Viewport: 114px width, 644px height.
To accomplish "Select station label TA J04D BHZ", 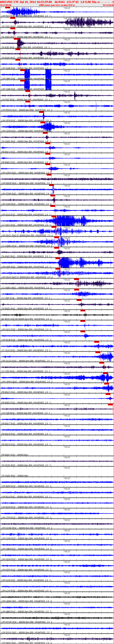I will pos(9,37).
